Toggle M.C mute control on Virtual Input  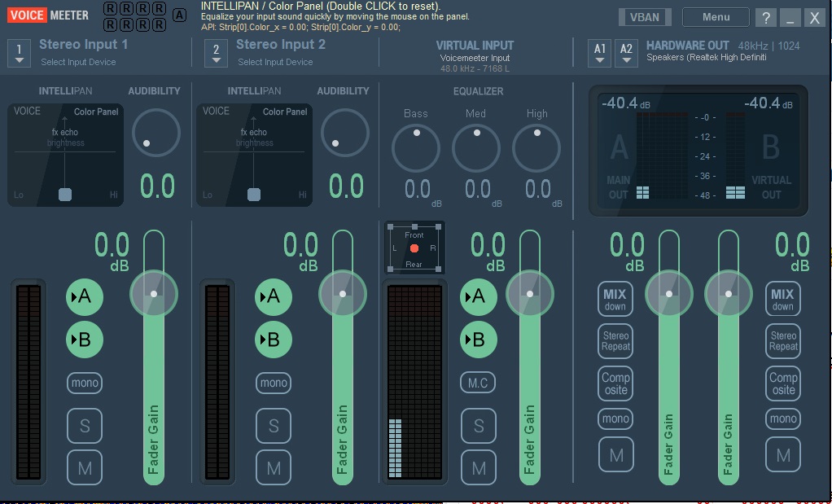pyautogui.click(x=478, y=383)
